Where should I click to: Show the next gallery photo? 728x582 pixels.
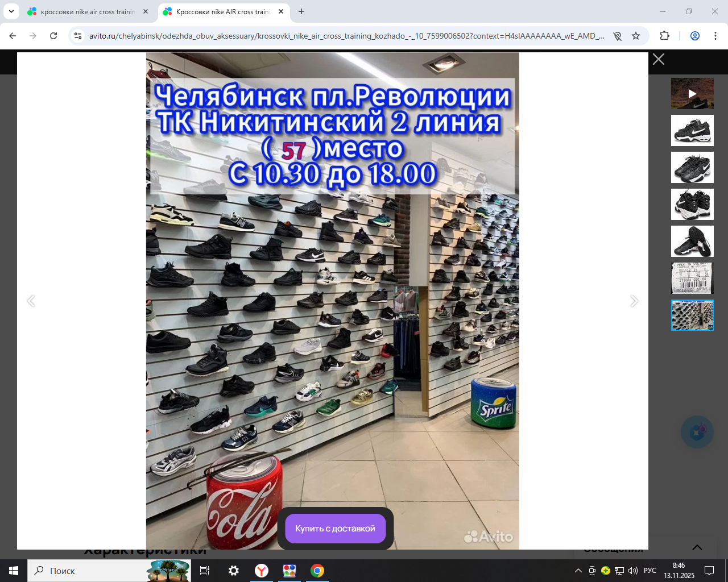[x=634, y=301]
